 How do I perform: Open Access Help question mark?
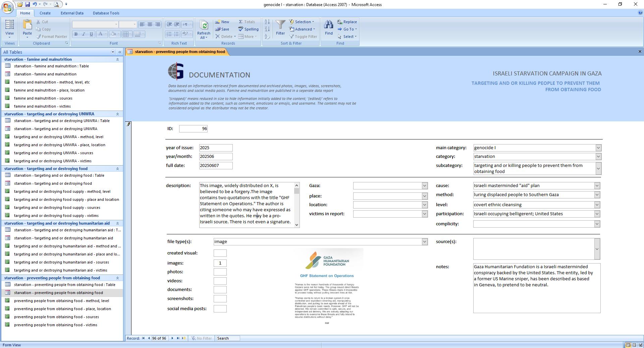(x=640, y=13)
